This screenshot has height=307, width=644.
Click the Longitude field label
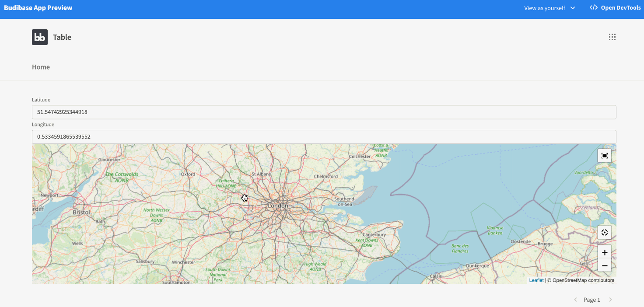tap(43, 125)
